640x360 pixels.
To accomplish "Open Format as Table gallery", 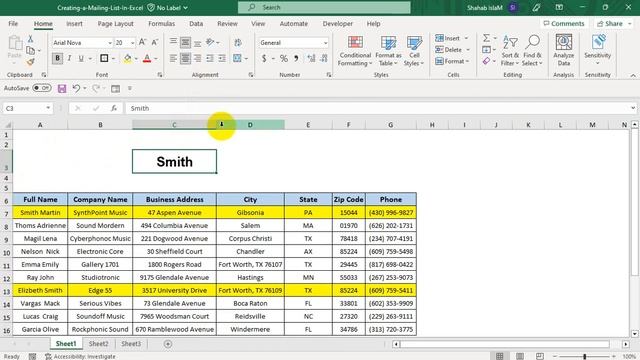I will (388, 51).
